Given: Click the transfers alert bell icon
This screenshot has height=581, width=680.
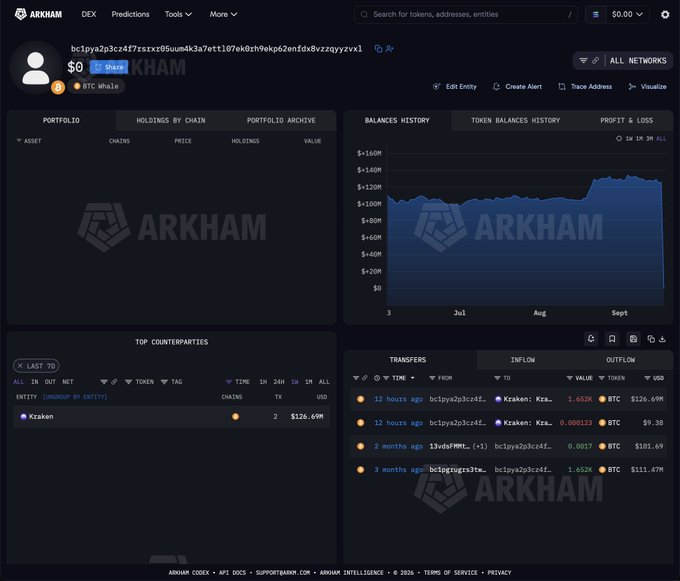Looking at the screenshot, I should click(x=591, y=339).
